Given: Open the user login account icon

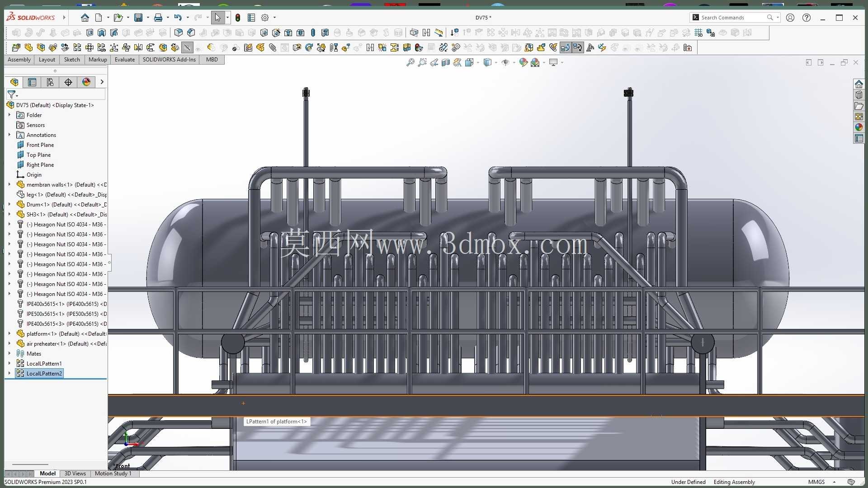Looking at the screenshot, I should point(790,18).
